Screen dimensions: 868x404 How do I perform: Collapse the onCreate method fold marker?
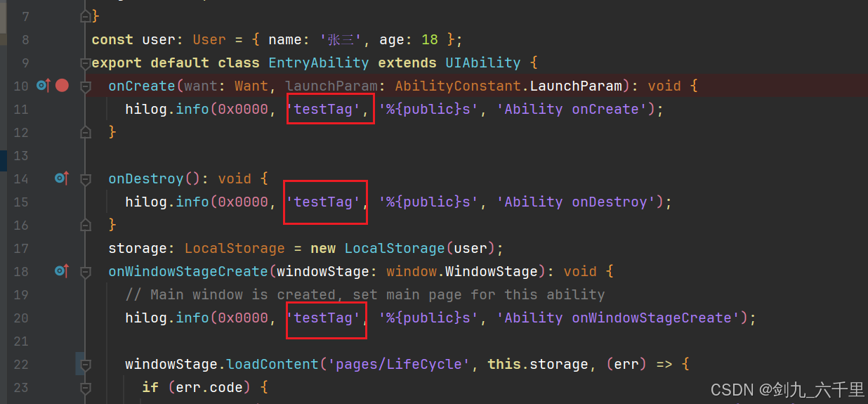point(86,86)
